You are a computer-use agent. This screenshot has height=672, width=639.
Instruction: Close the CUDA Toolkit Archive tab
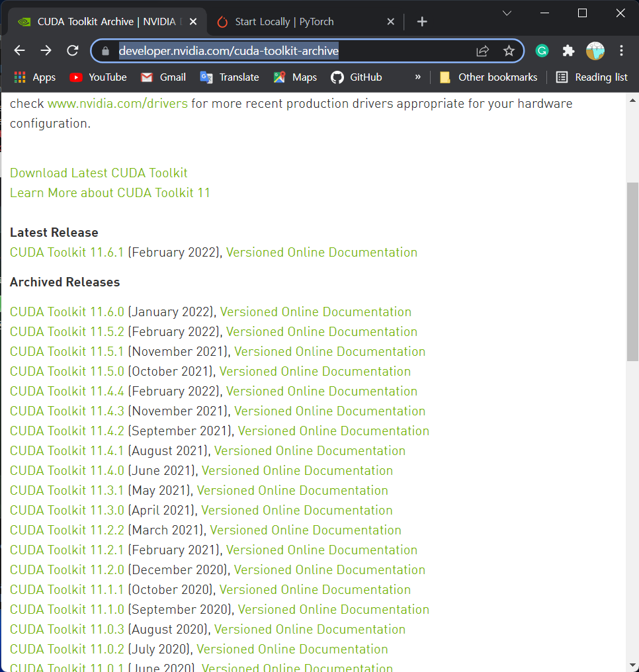click(193, 21)
